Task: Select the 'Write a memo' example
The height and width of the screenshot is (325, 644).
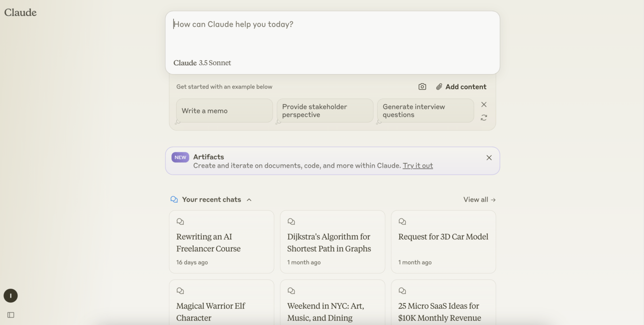Action: (224, 110)
